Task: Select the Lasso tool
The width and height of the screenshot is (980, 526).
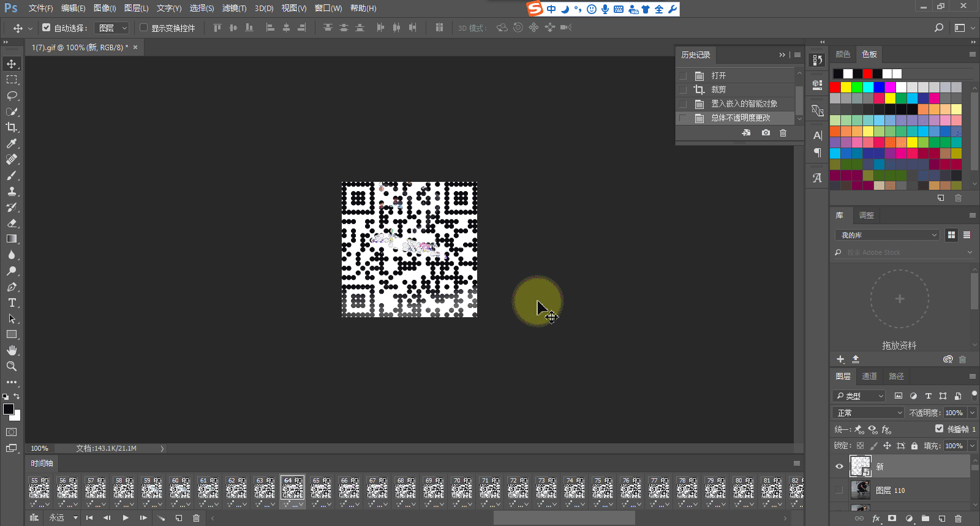Action: (12, 96)
